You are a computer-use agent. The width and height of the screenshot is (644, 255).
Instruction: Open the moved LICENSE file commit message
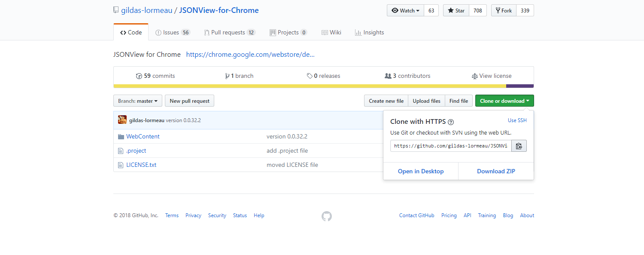coord(292,165)
